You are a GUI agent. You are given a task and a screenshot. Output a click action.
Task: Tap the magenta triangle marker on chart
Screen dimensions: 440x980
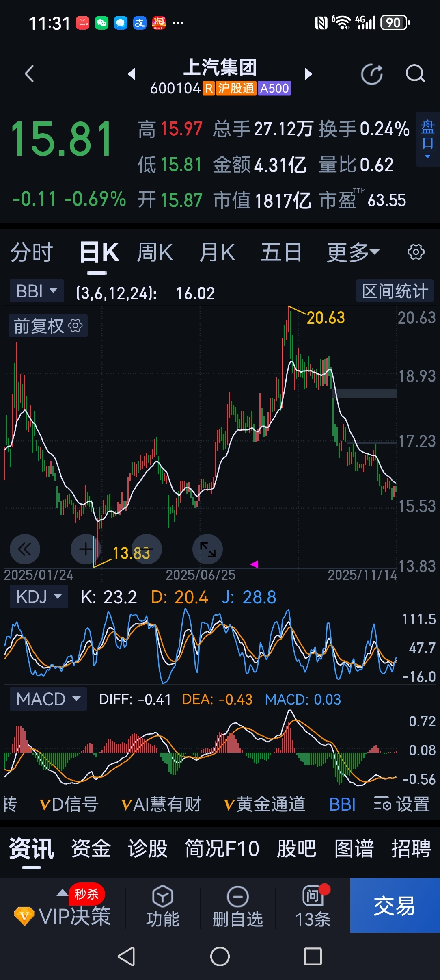pos(255,564)
